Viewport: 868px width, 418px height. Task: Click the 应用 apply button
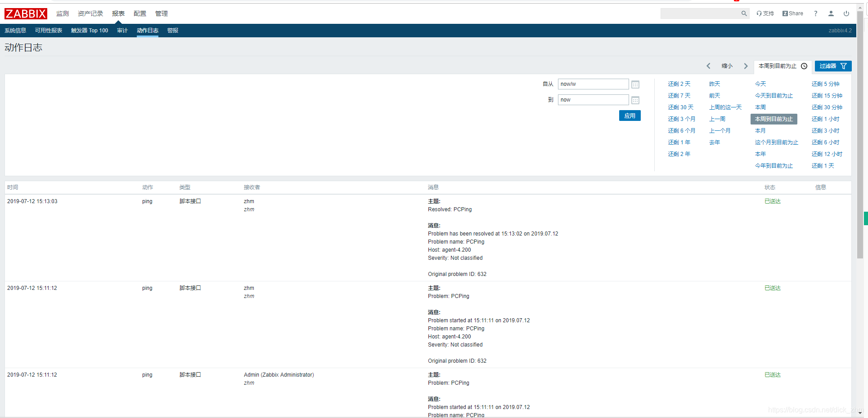click(630, 116)
